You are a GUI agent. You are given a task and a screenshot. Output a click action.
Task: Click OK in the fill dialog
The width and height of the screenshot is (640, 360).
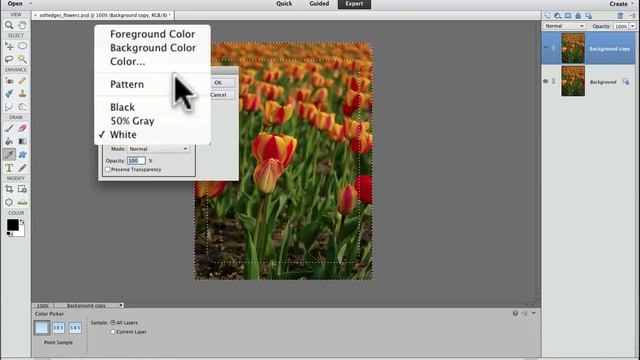pyautogui.click(x=222, y=83)
